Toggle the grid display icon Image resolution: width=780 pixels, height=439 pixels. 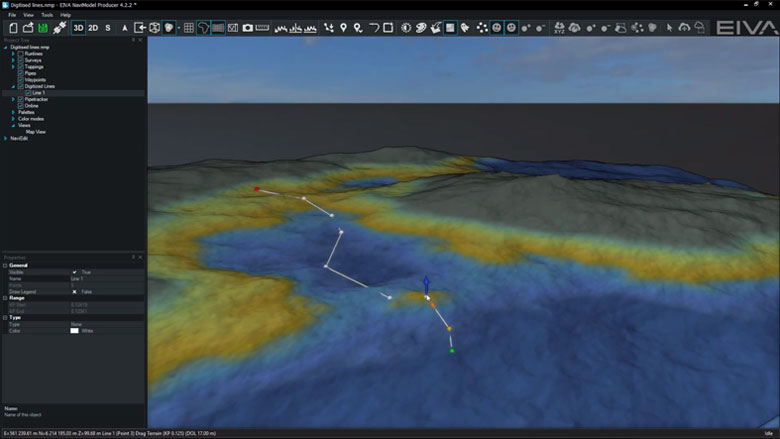pos(188,28)
